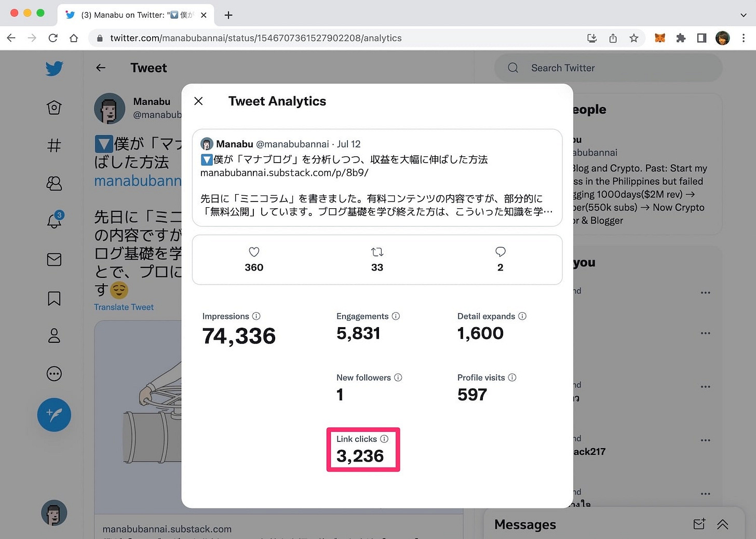Click Search Twitter field
756x539 pixels.
click(608, 68)
